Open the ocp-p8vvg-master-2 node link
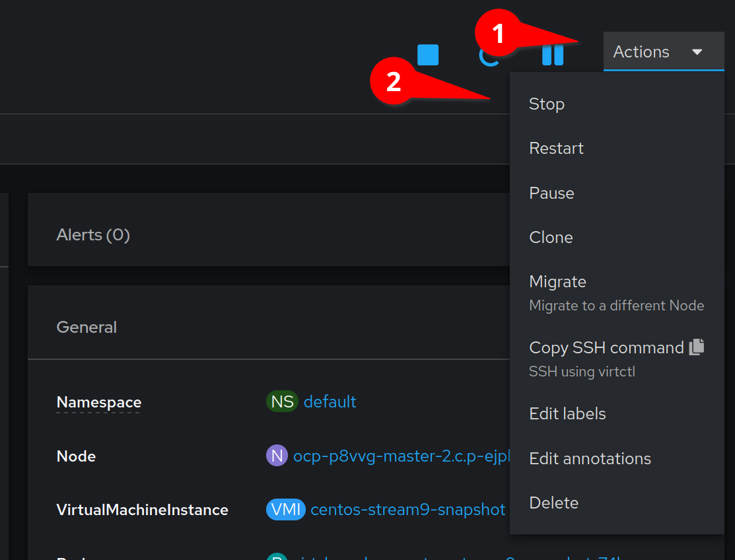 tap(401, 456)
